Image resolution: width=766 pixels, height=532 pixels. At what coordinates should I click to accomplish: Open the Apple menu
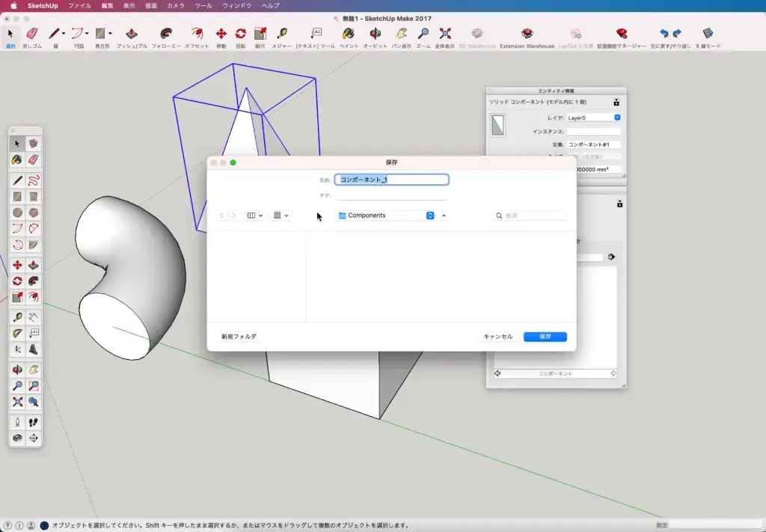click(x=13, y=6)
